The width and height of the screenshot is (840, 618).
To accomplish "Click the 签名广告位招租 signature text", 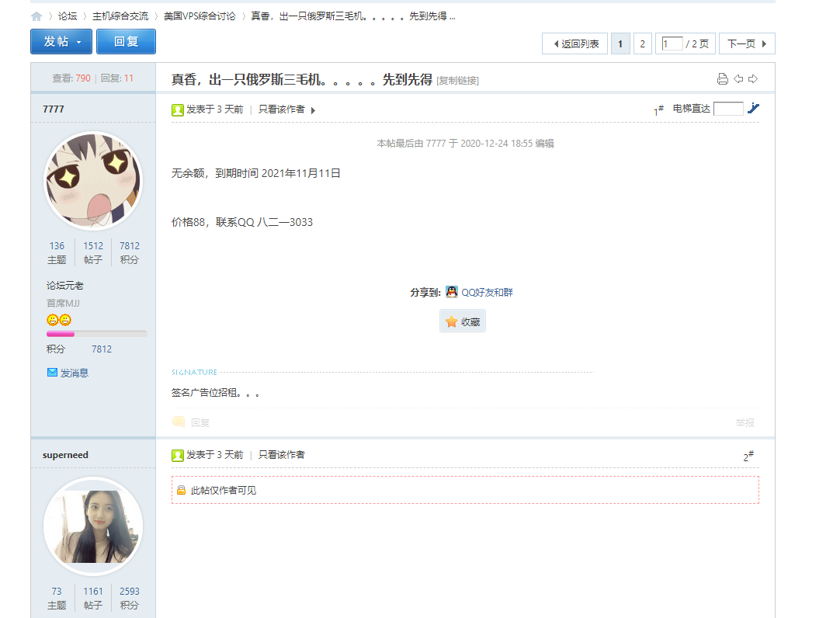I will click(x=215, y=393).
